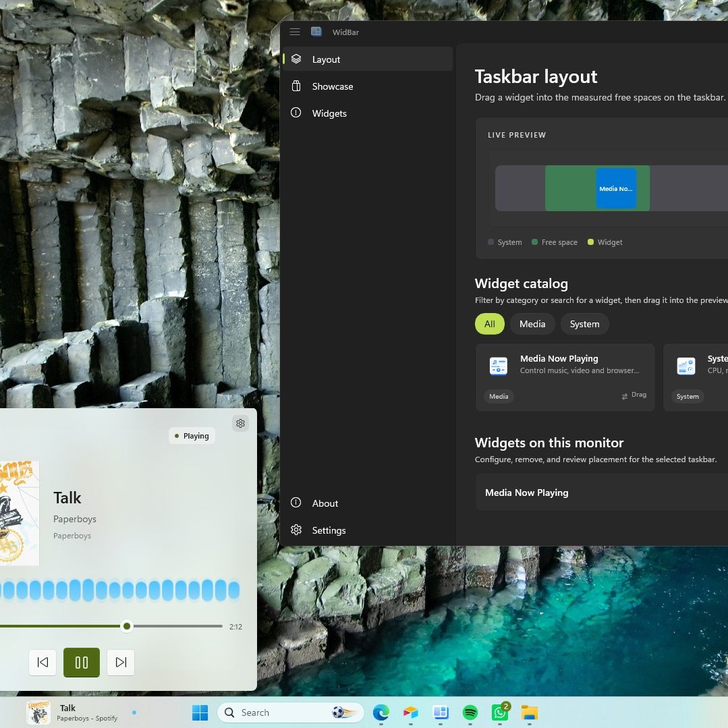Click the taskbar widget album thumbnail
Image resolution: width=728 pixels, height=728 pixels.
38,712
